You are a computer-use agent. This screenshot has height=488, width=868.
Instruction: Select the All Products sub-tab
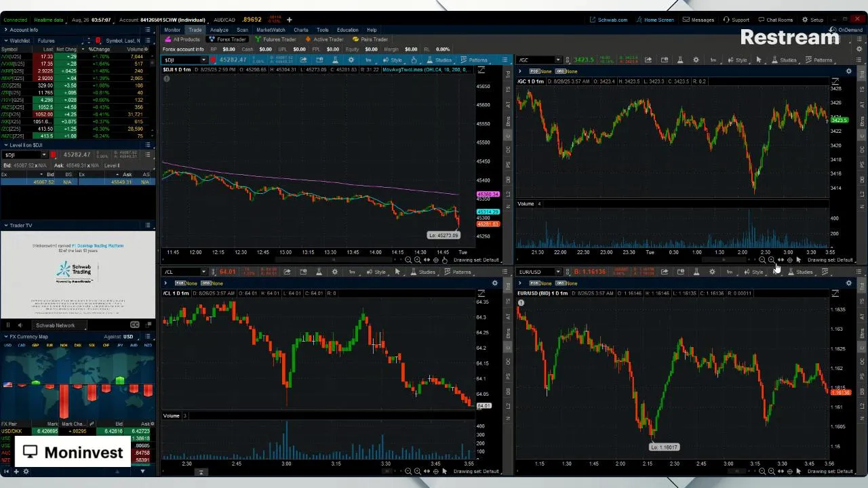coord(183,39)
